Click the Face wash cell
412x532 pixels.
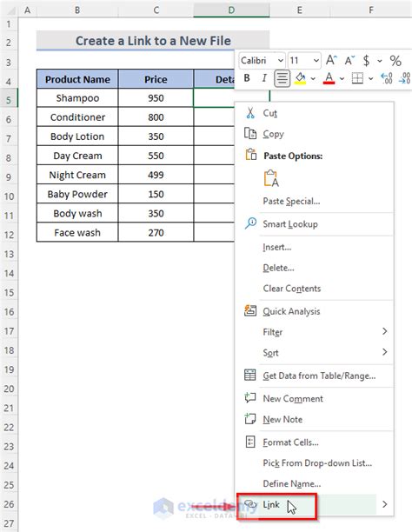[77, 232]
